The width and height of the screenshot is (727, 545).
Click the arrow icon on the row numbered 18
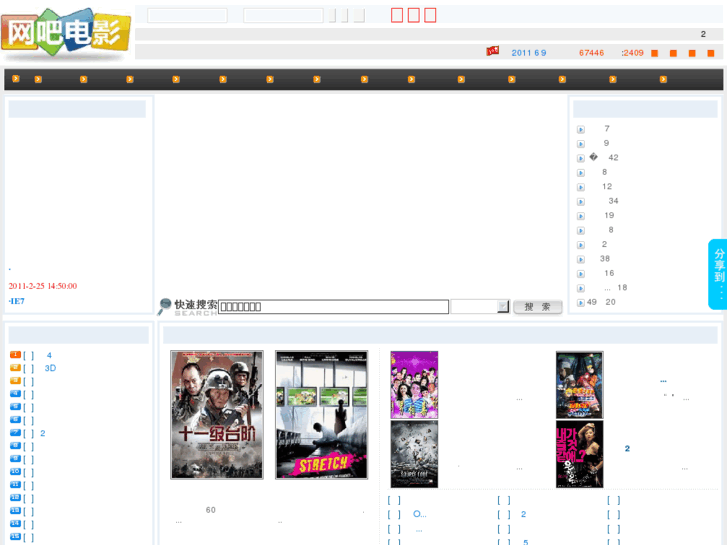pos(580,288)
